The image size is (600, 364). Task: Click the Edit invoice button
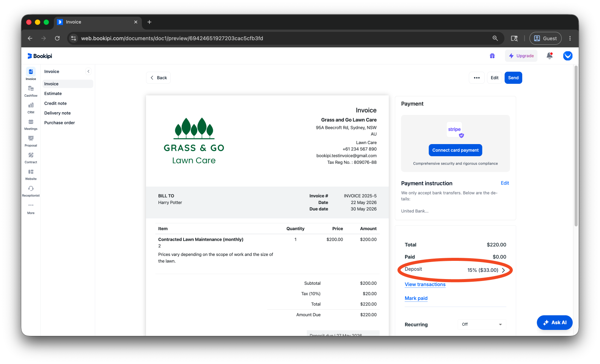[495, 78]
